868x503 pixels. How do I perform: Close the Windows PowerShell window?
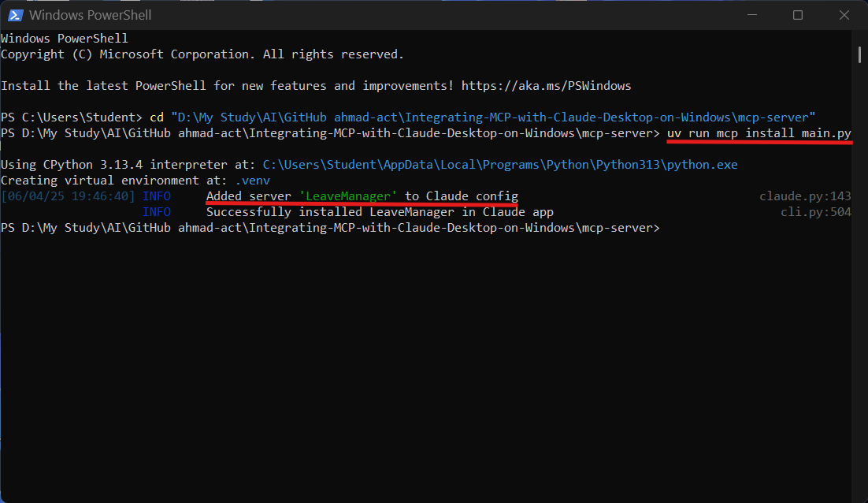pyautogui.click(x=844, y=15)
